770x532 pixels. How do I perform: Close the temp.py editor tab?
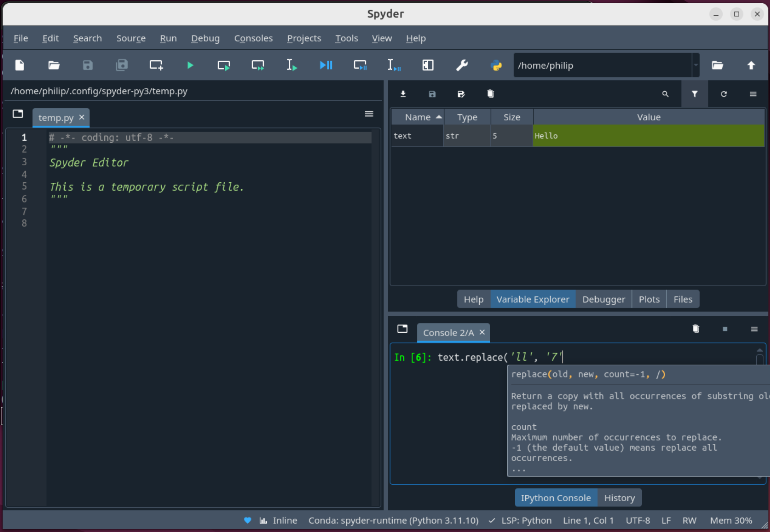click(82, 117)
